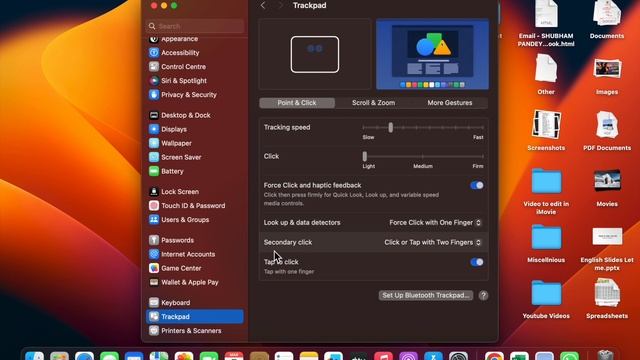Go to Touch ID & Password

click(187, 205)
